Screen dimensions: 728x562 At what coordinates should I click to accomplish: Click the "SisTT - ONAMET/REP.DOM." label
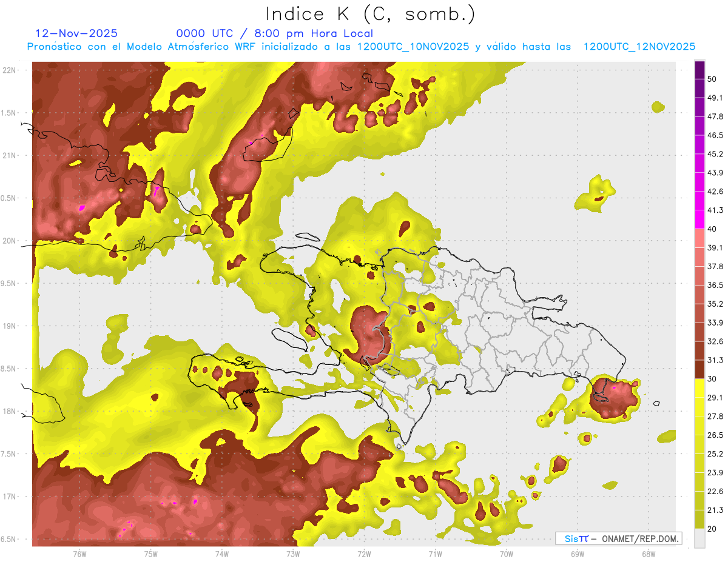(619, 538)
